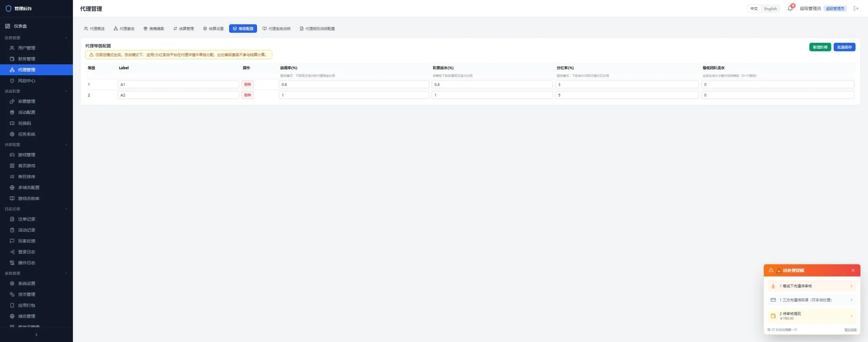Open 风控中心 in sidebar
This screenshot has height=342, width=868.
click(36, 81)
